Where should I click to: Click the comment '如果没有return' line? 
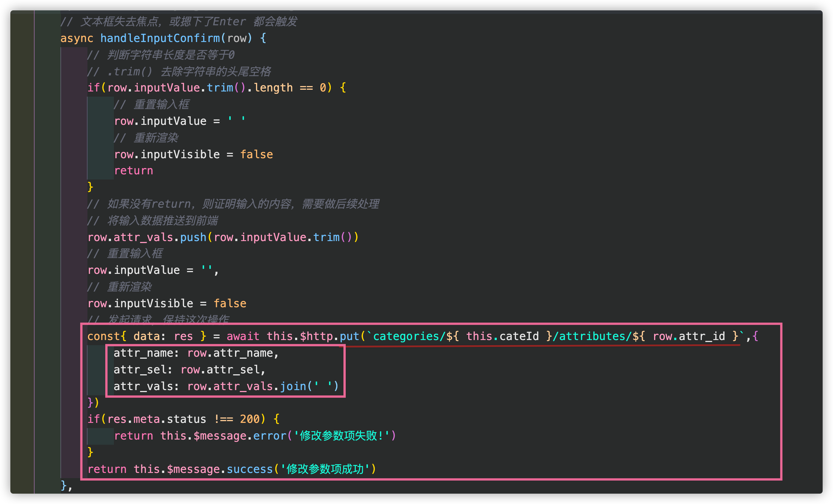[x=233, y=204]
